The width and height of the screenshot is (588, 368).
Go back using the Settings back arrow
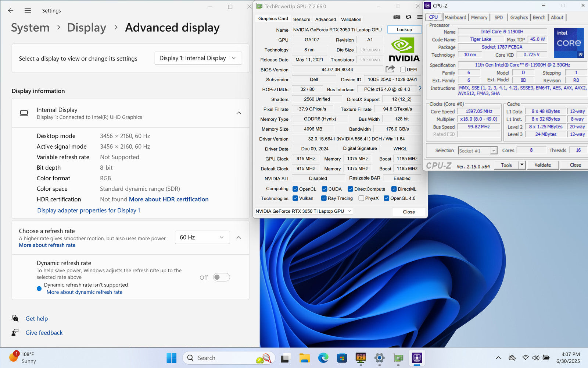click(x=11, y=11)
